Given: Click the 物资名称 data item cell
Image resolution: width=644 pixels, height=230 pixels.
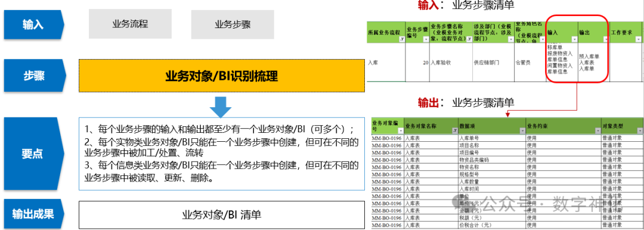Looking at the screenshot, I should (492, 167).
